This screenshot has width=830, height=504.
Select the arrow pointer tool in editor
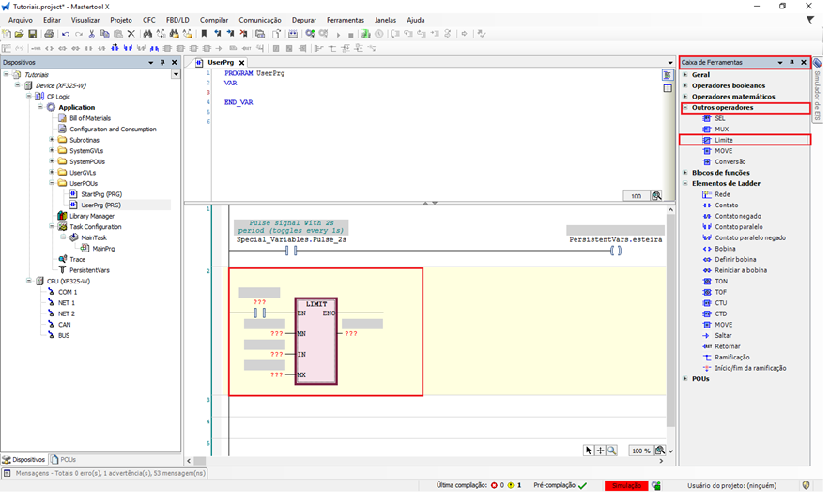[x=589, y=451]
